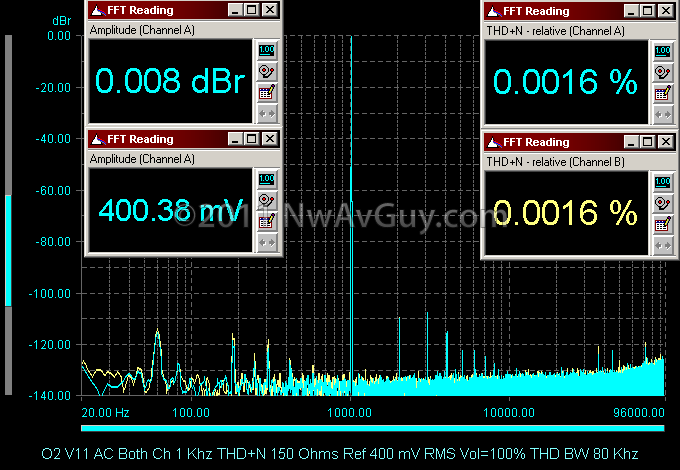This screenshot has height=470, width=680.
Task: Click the 1.00 precision icon in the THD+N Channel A window
Action: pos(663,52)
